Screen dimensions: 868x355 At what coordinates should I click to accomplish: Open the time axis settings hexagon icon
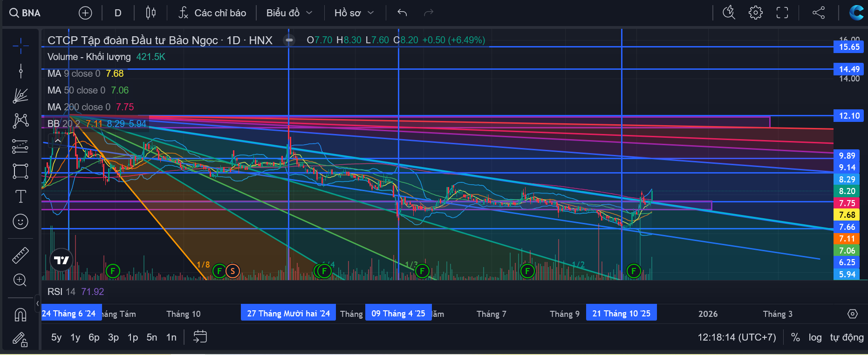(x=853, y=314)
